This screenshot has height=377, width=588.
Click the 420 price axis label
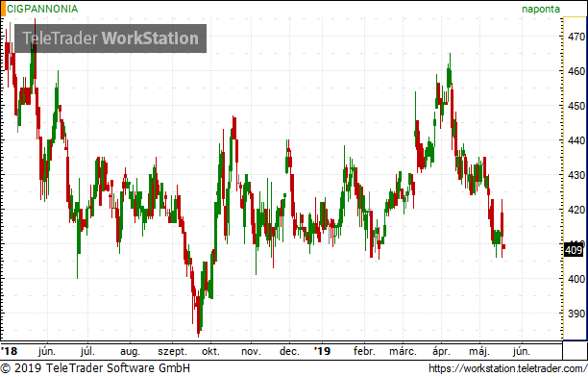click(x=576, y=210)
